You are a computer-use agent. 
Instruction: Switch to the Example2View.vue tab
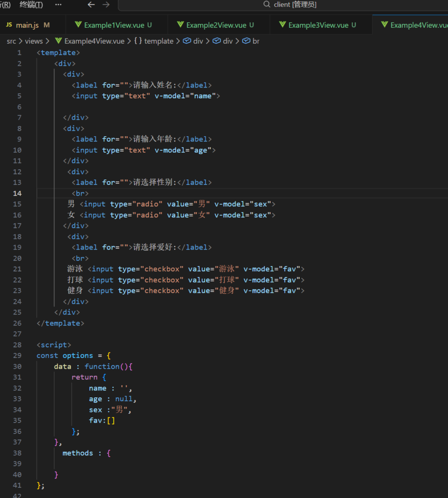pyautogui.click(x=216, y=25)
